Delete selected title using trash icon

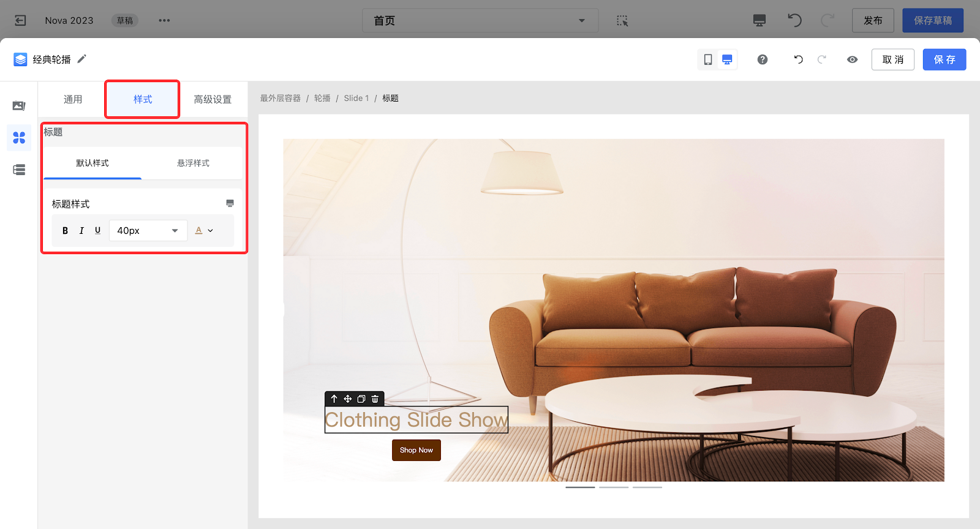pos(375,399)
